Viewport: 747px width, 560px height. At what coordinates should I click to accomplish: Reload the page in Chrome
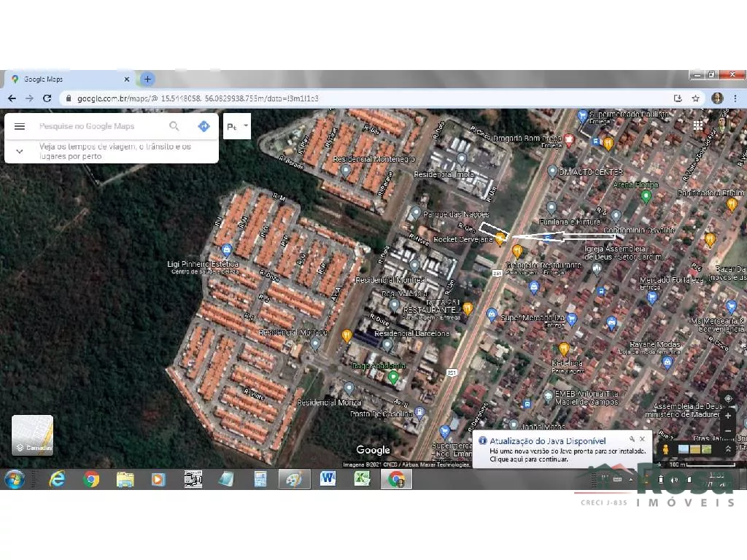point(47,98)
